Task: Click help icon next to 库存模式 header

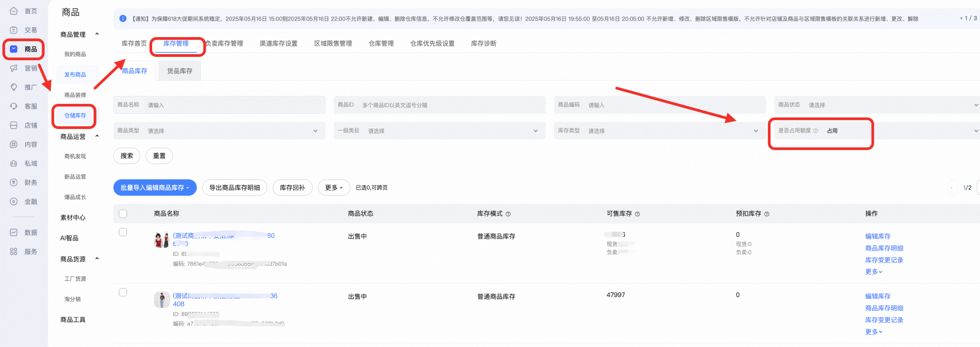Action: click(508, 214)
